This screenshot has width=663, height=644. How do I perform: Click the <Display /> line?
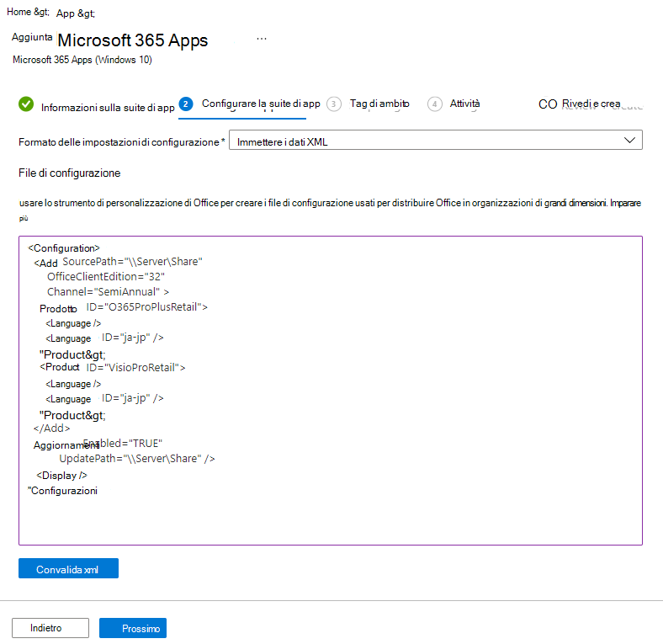(x=61, y=476)
